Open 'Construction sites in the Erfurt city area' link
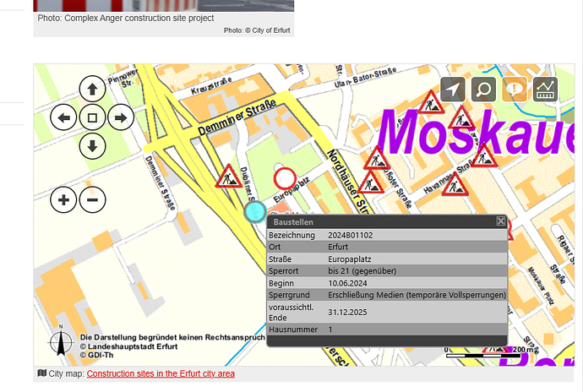This screenshot has height=392, width=583. [161, 373]
